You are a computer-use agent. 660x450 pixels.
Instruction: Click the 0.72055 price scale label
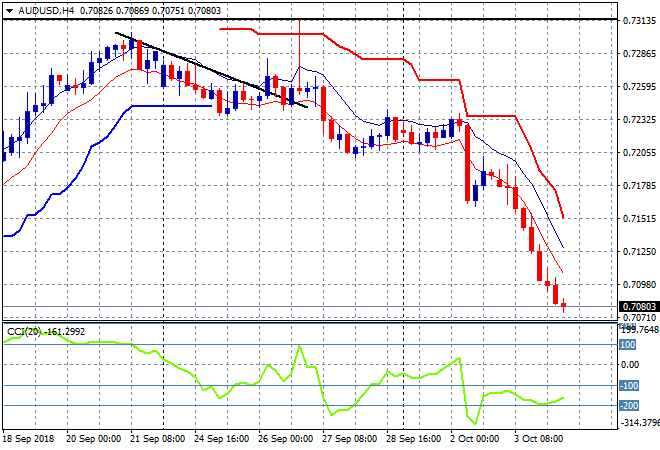[x=639, y=152]
